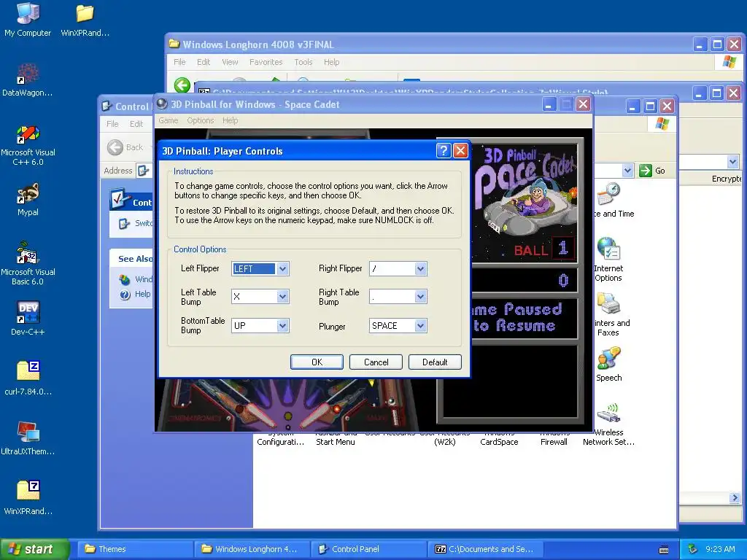Screen dimensions: 747x560
Task: Open the Help menu in 3D Pinball
Action: (x=230, y=120)
